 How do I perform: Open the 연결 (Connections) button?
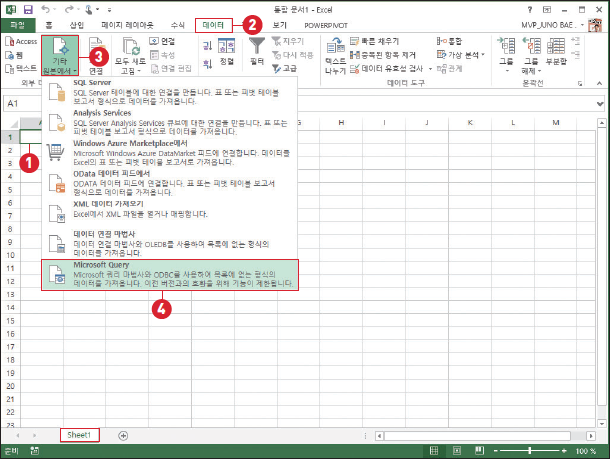[x=163, y=41]
